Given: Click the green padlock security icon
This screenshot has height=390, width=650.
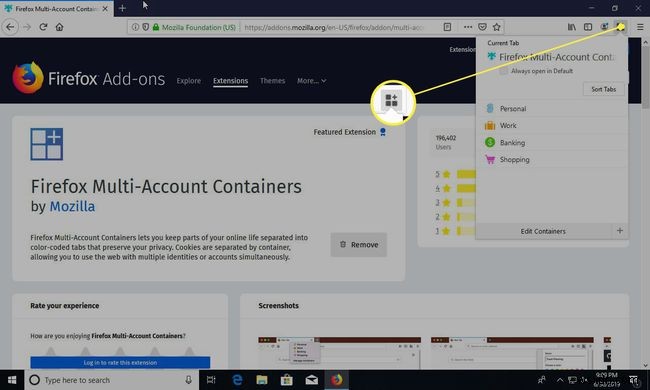Looking at the screenshot, I should tap(156, 27).
